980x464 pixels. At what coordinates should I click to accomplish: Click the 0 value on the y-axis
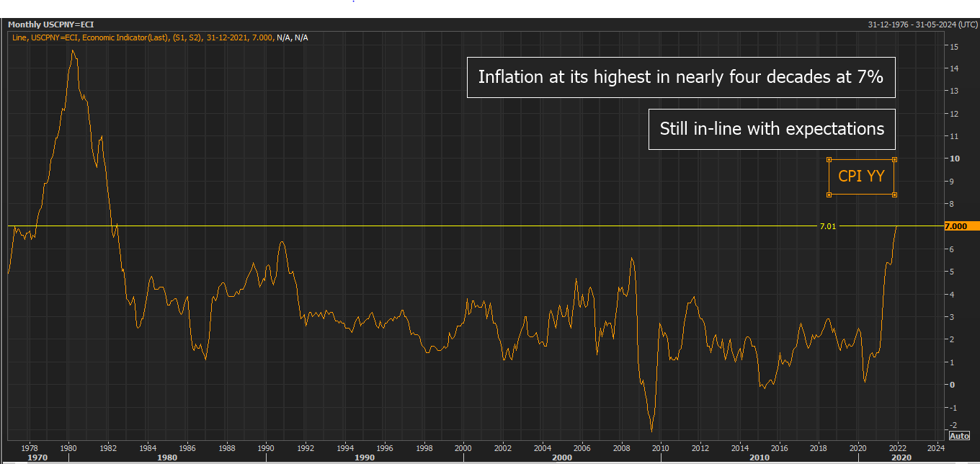952,385
